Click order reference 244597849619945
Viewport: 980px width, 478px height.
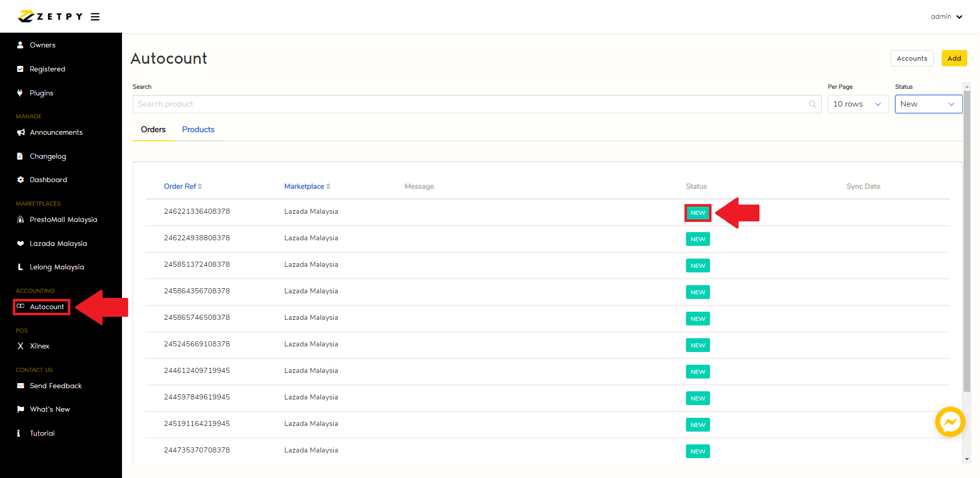(197, 397)
